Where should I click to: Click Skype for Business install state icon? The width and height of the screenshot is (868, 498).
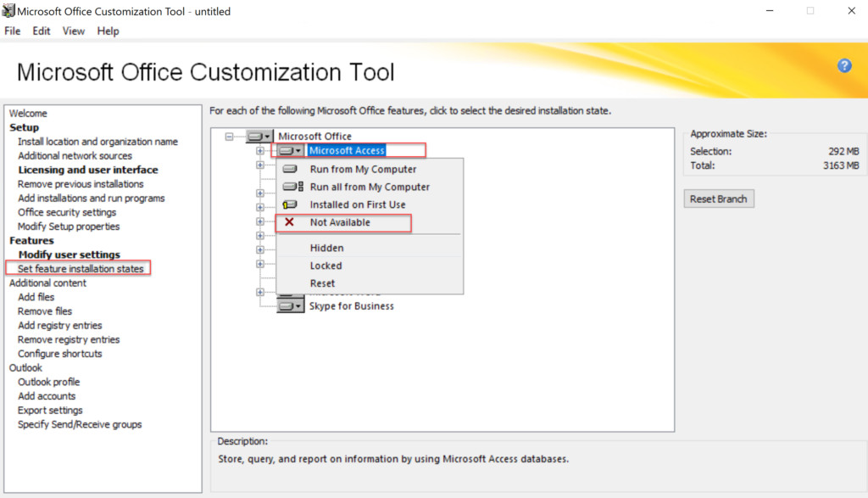coord(288,305)
